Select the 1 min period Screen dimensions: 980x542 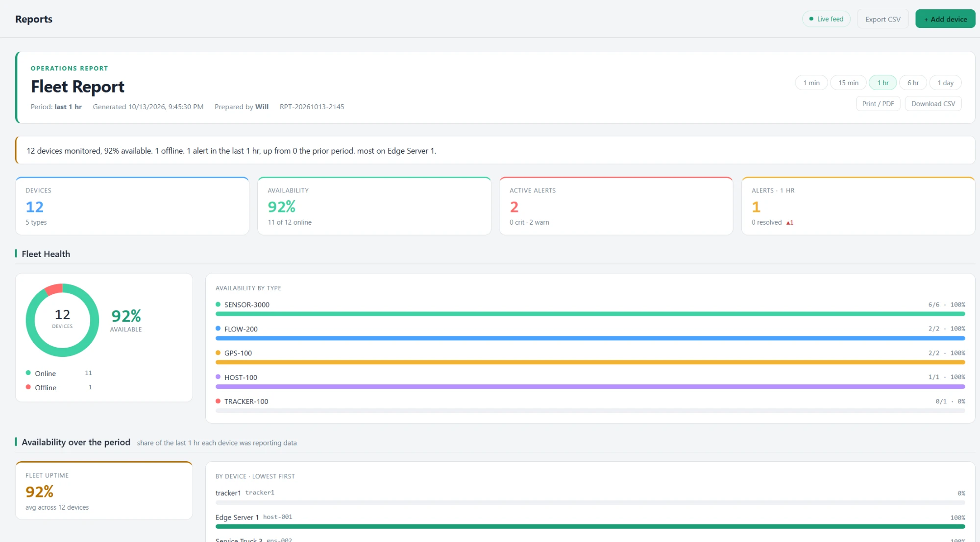(x=811, y=83)
